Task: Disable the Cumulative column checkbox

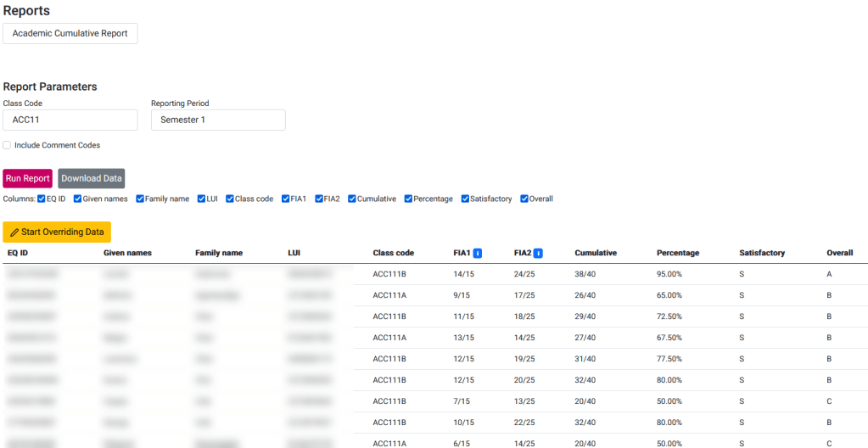Action: tap(352, 199)
